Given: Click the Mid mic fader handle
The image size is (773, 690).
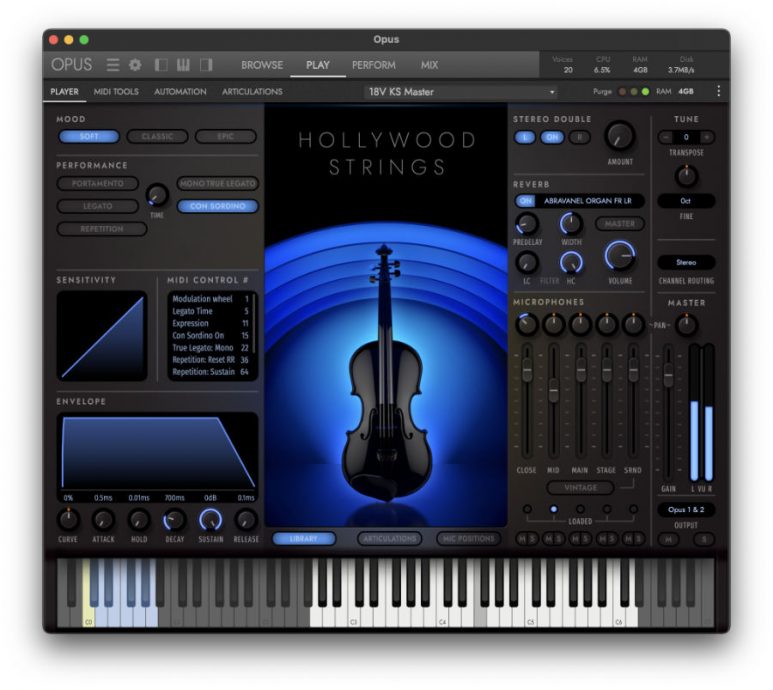Looking at the screenshot, I should pos(554,390).
